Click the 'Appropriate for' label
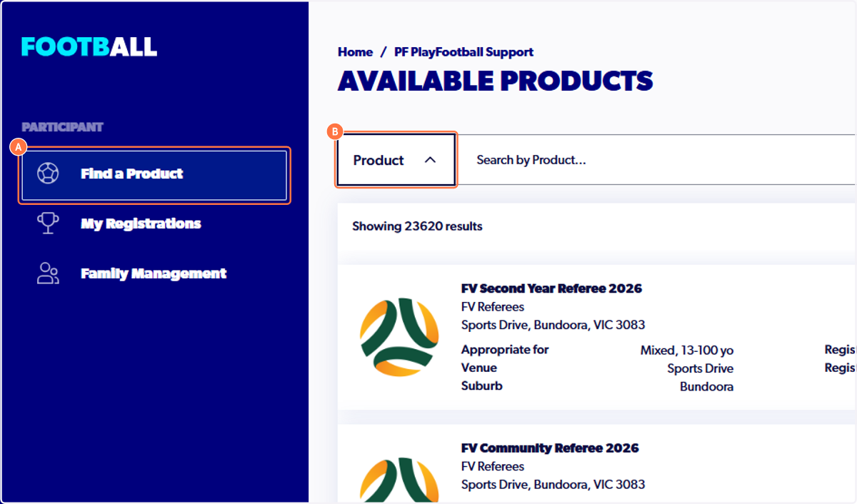Image resolution: width=857 pixels, height=504 pixels. click(505, 350)
